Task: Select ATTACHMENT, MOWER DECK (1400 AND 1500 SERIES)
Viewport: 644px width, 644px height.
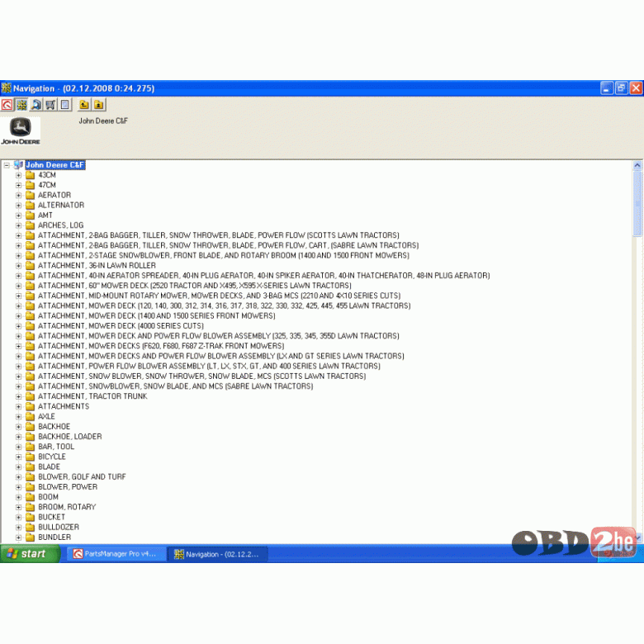Action: 157,316
